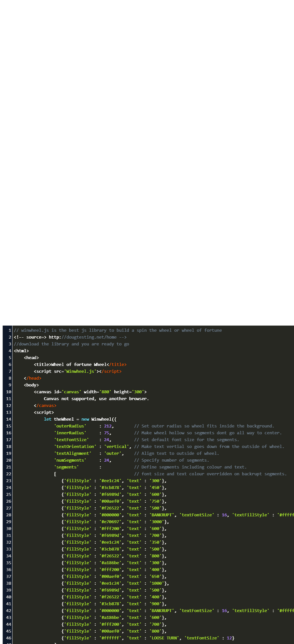
Task: Click the 'textFontSize' property on line 17
Action: (71, 440)
